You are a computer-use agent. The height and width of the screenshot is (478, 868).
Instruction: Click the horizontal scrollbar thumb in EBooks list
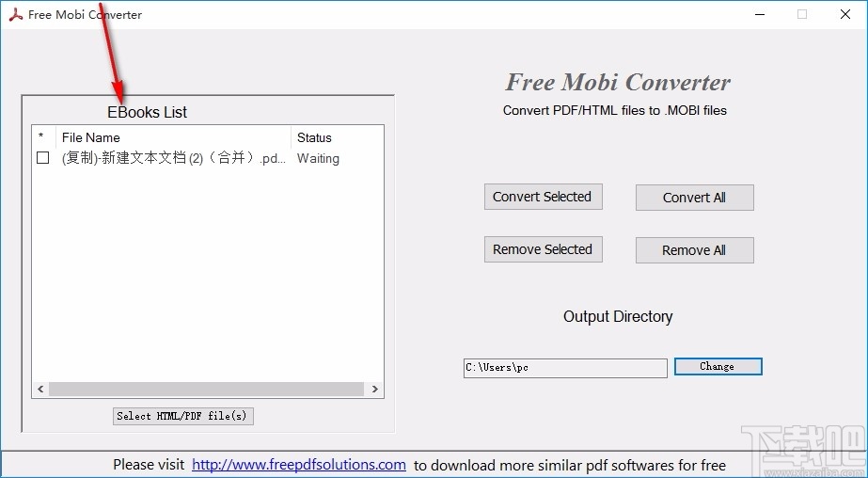207,389
